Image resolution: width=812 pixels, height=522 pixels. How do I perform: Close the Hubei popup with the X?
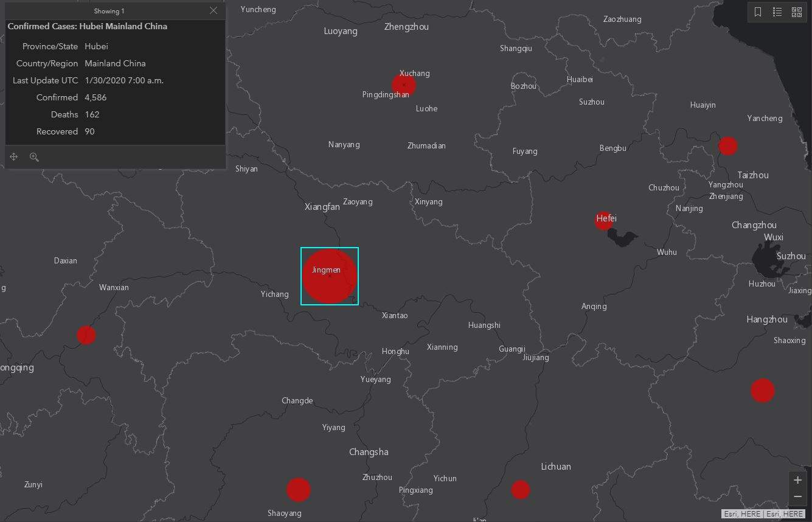213,10
